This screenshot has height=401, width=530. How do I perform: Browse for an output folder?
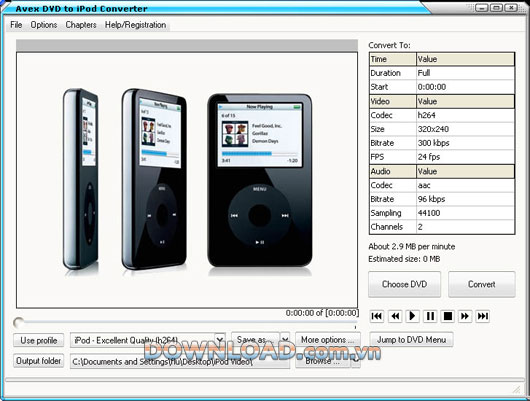(322, 361)
